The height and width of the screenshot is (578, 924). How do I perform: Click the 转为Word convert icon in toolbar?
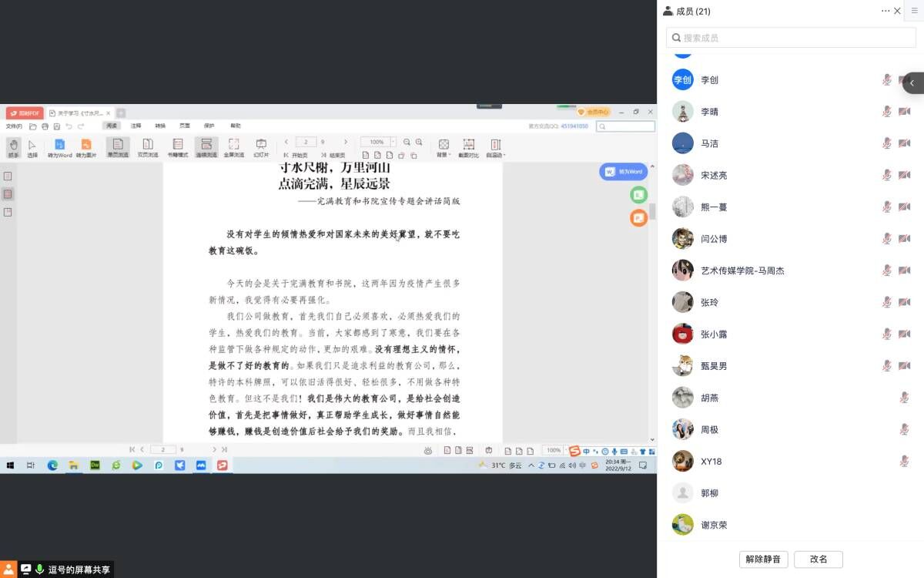(59, 147)
